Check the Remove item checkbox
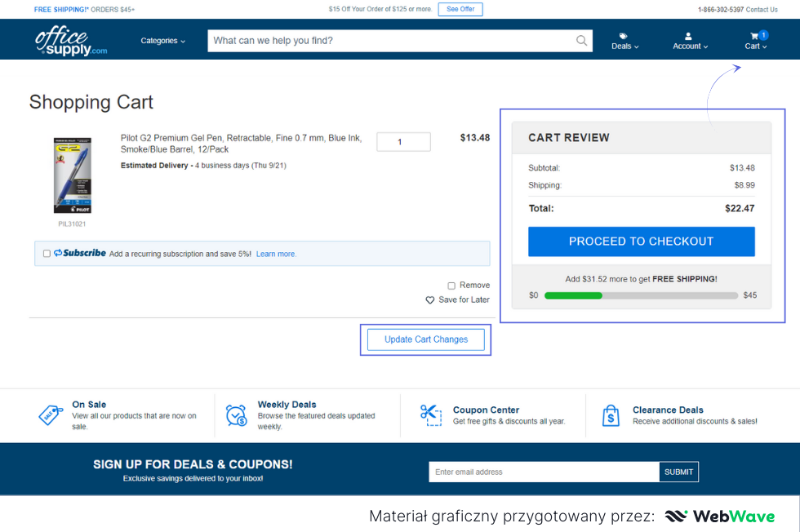The width and height of the screenshot is (800, 532). click(x=451, y=286)
